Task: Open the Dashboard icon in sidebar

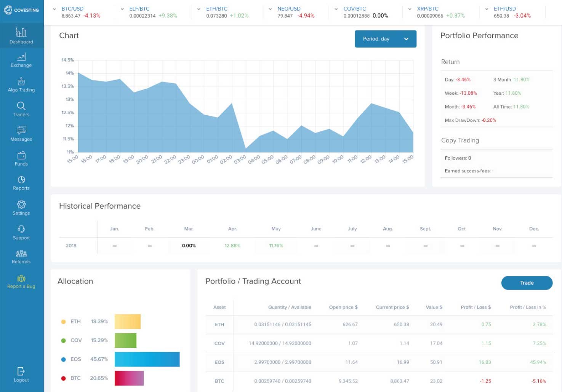Action: coord(21,32)
